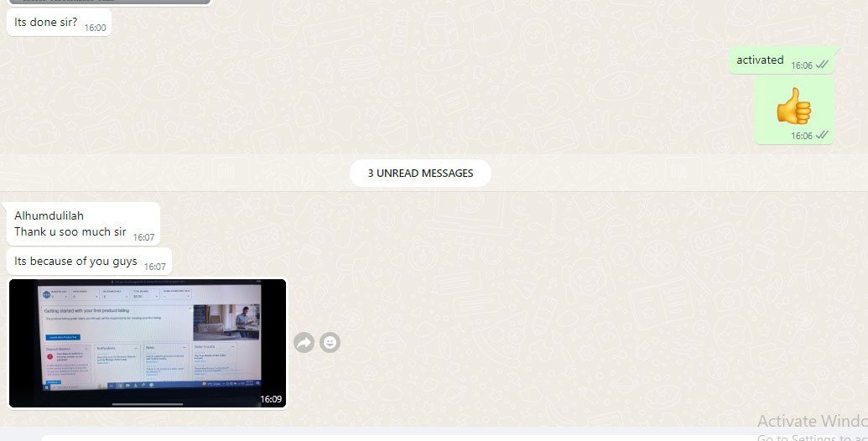Click the "3 UNREAD MESSAGES" divider
The width and height of the screenshot is (868, 441).
(420, 174)
